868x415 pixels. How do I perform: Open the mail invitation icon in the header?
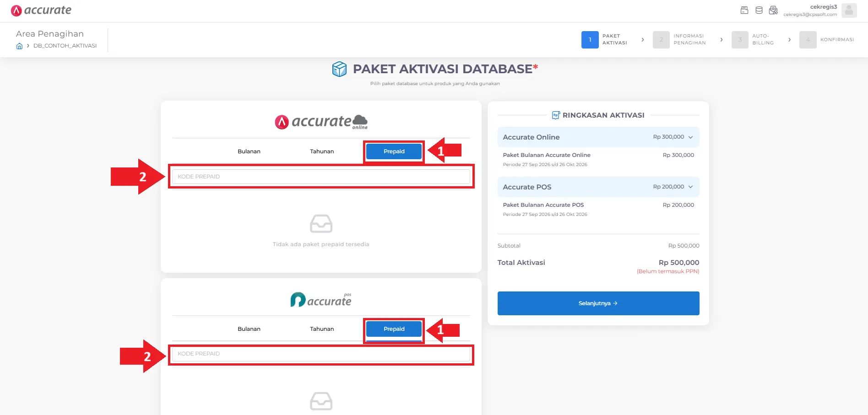(x=773, y=10)
